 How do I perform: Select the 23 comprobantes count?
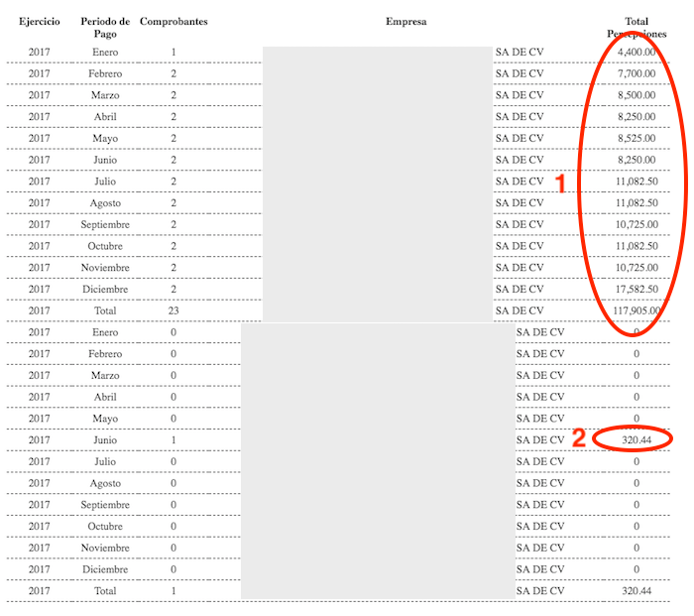173,310
